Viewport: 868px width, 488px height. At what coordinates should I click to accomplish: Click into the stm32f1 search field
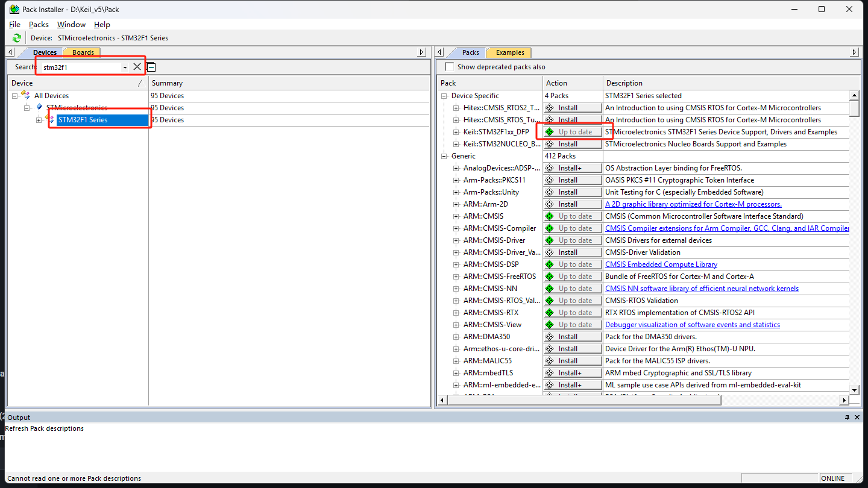click(x=80, y=67)
